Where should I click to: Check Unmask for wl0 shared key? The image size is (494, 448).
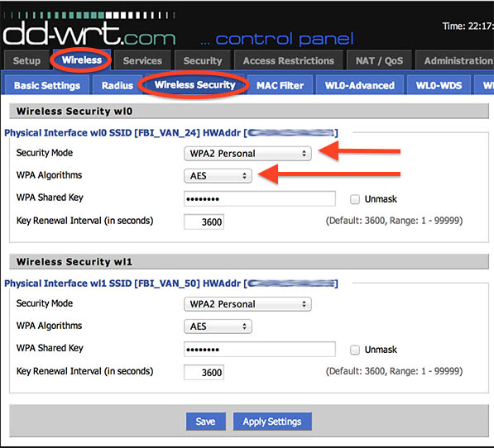(355, 199)
